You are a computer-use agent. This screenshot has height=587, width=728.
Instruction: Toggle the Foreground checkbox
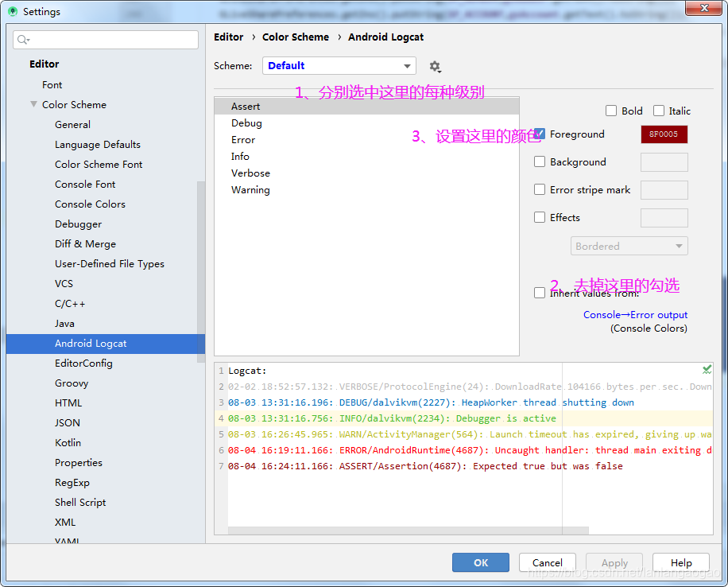pos(540,134)
